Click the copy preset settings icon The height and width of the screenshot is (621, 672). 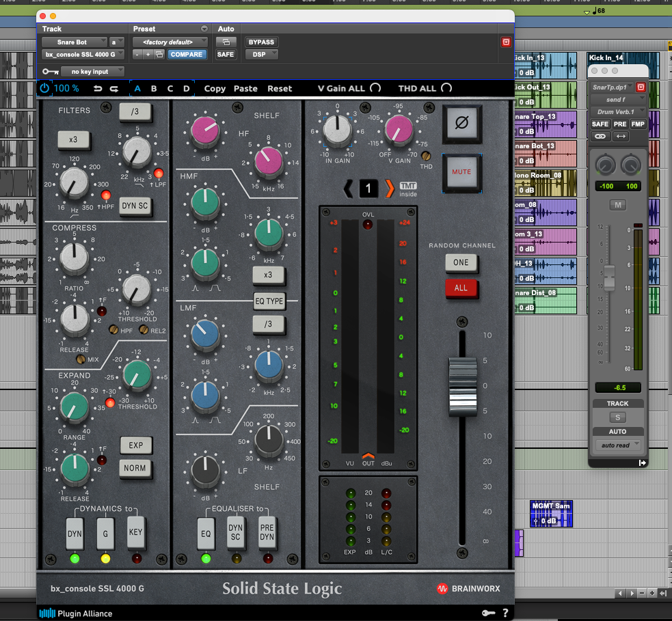(159, 55)
